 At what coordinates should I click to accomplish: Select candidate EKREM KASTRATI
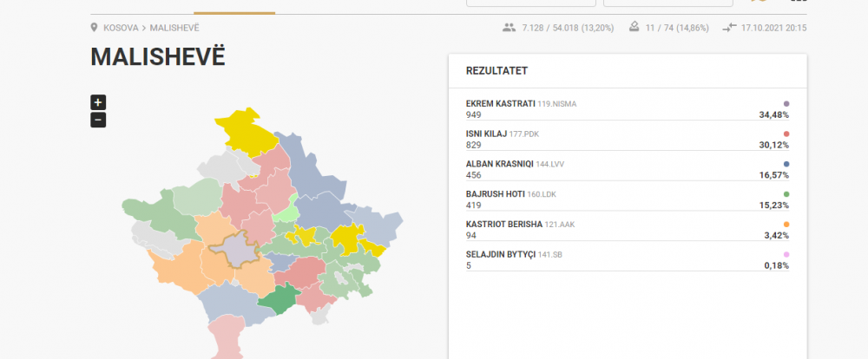tap(501, 103)
